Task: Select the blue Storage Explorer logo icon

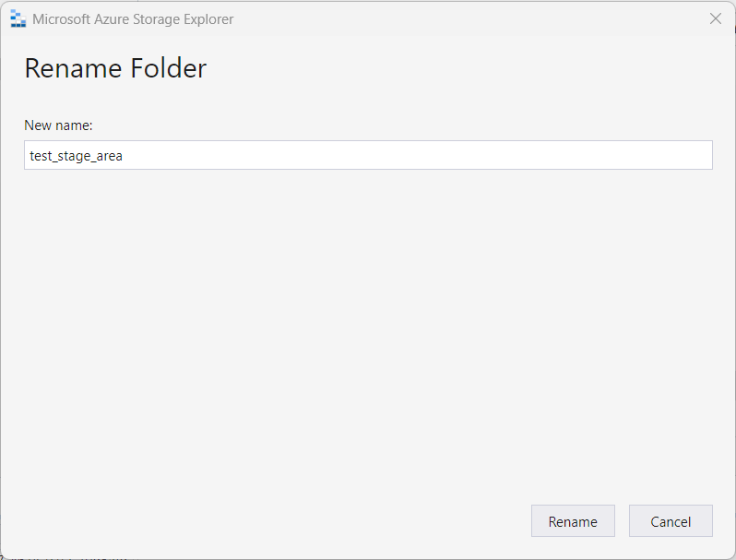Action: pyautogui.click(x=18, y=18)
